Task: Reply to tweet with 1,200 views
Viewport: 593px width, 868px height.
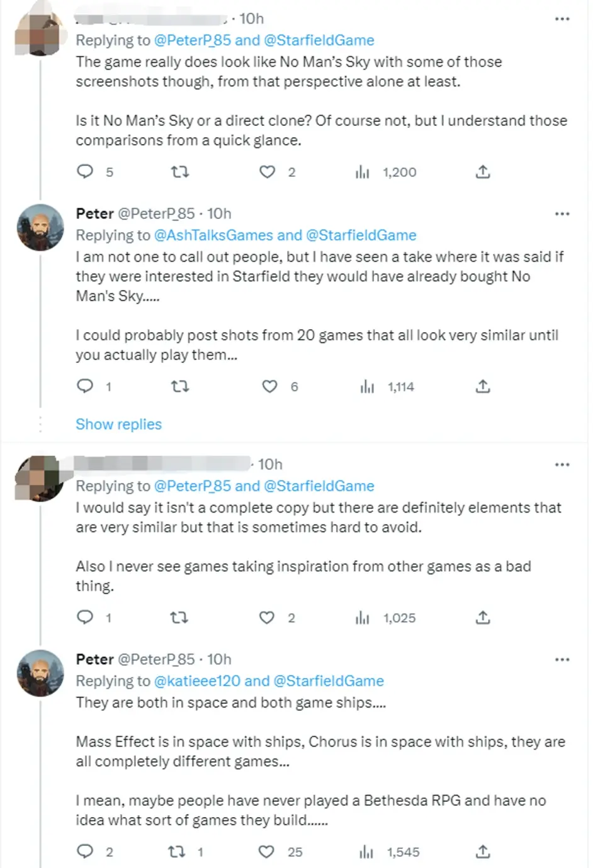Action: pyautogui.click(x=85, y=172)
